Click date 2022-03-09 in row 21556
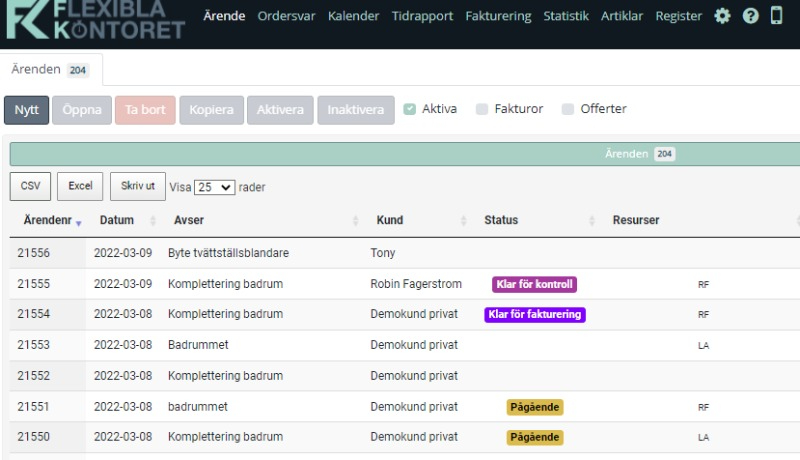 click(123, 253)
